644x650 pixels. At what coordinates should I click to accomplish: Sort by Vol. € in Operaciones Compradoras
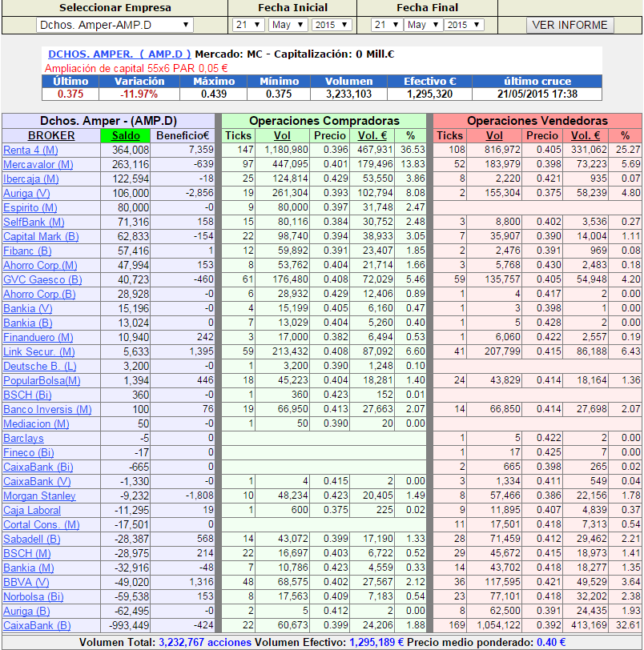pos(372,135)
